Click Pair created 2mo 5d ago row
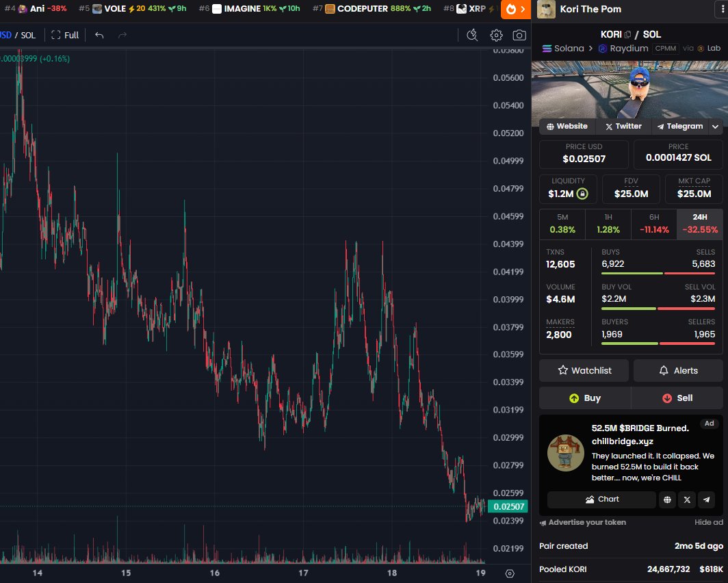Image resolution: width=728 pixels, height=583 pixels. coord(631,546)
